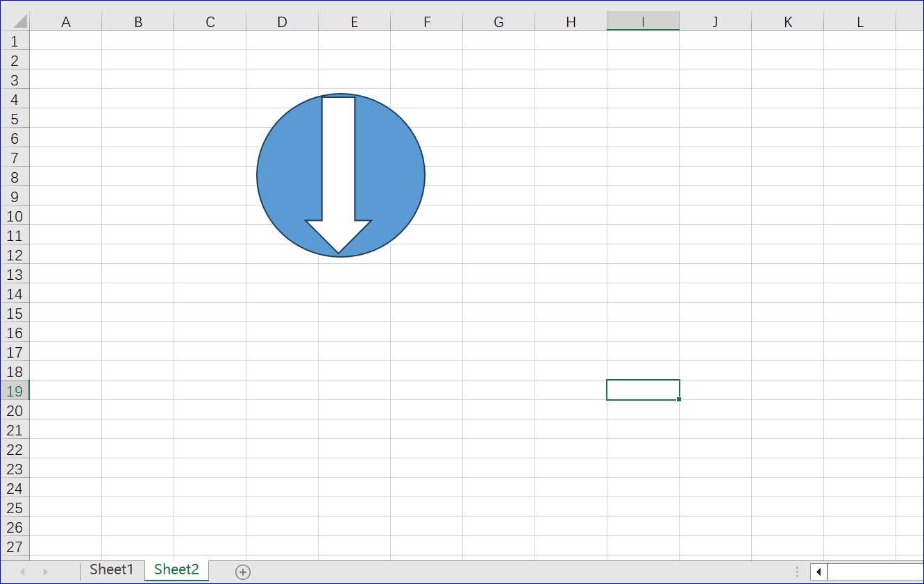Select column J header
Image resolution: width=924 pixels, height=584 pixels.
(x=716, y=22)
